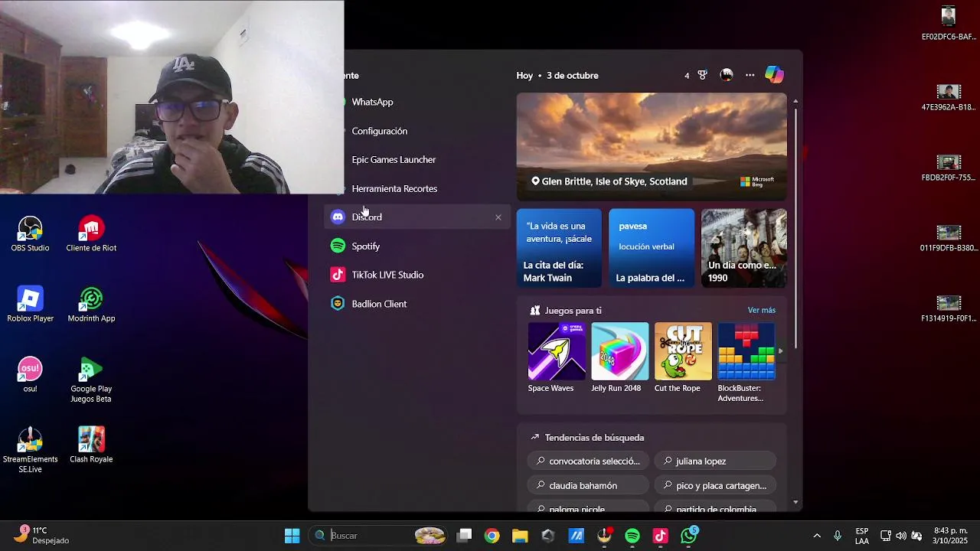Search trending 'convocatoria selecció...'

coord(588,461)
